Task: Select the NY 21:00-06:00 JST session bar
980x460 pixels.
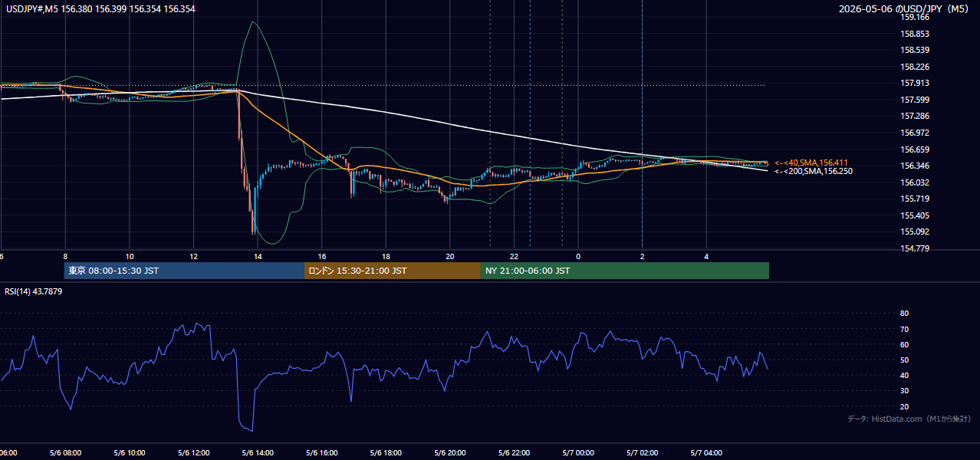Action: point(625,271)
